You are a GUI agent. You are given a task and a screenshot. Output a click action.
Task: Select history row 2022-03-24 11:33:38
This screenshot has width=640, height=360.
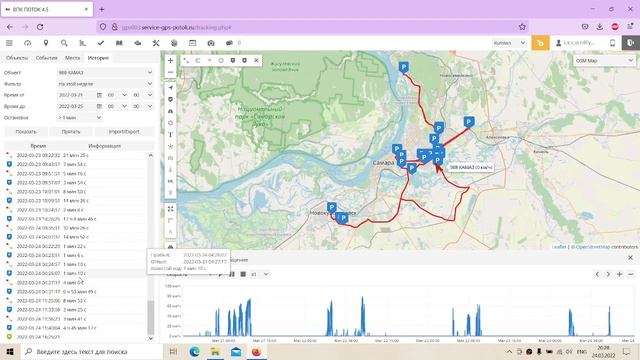[x=76, y=310]
